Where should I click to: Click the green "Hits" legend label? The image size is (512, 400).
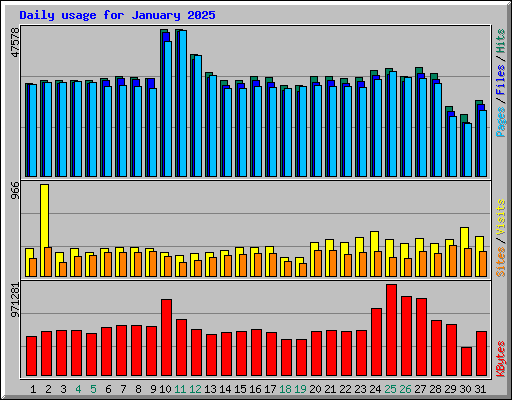point(501,41)
